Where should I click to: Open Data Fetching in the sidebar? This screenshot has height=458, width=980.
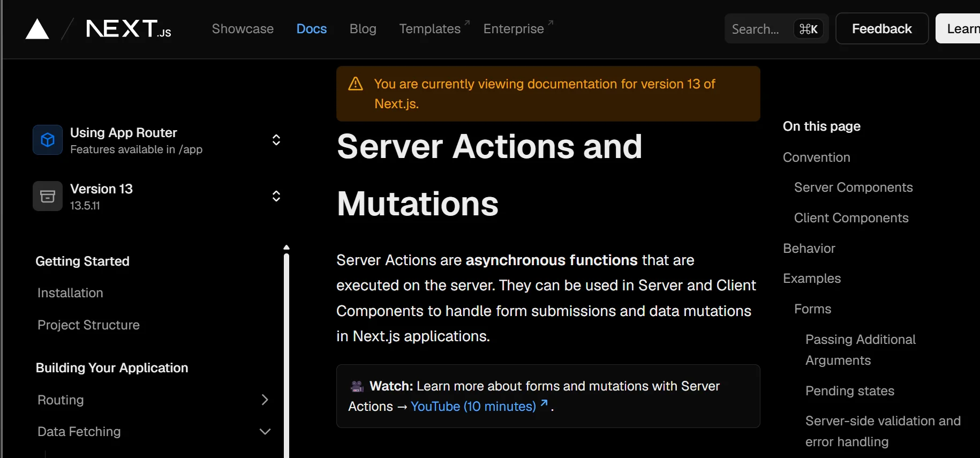[79, 431]
